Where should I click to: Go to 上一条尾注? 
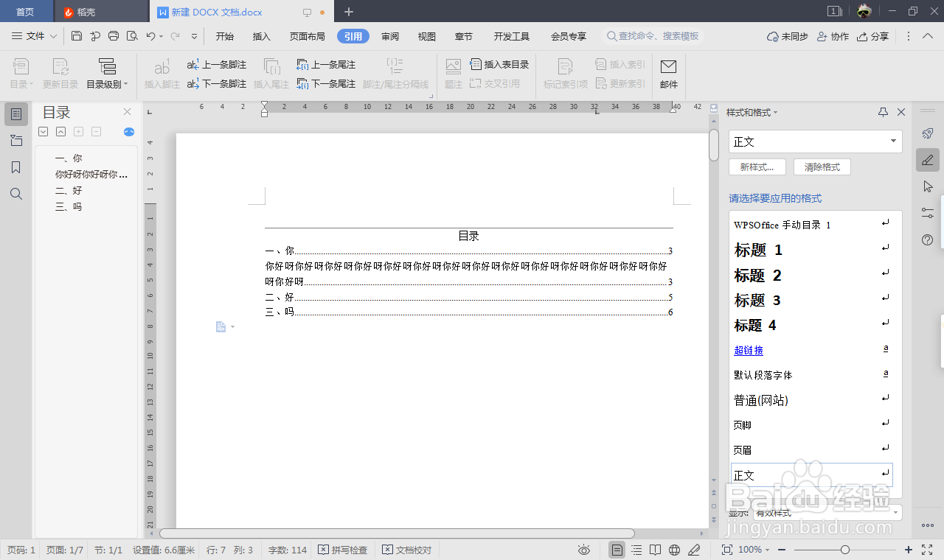click(325, 65)
